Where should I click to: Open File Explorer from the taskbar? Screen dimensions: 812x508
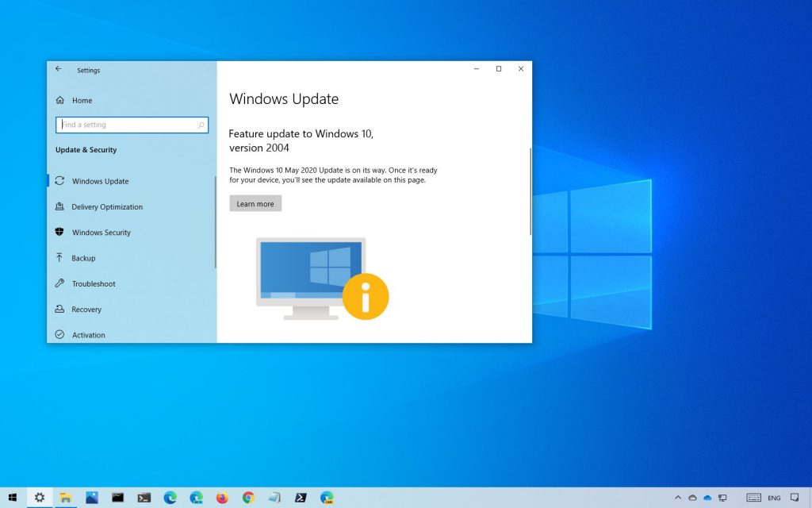click(66, 498)
